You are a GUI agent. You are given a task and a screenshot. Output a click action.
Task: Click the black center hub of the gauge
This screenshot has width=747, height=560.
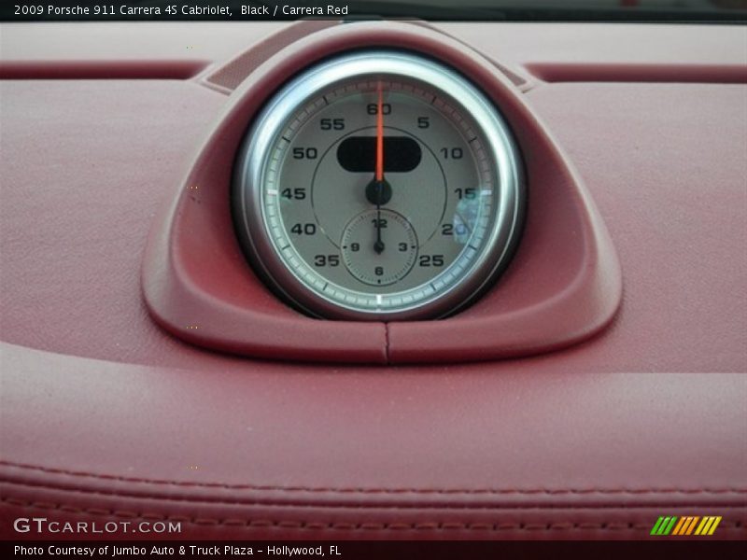point(379,191)
